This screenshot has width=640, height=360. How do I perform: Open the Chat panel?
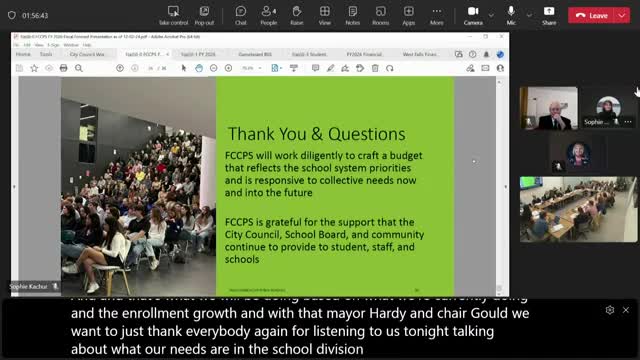click(x=240, y=16)
